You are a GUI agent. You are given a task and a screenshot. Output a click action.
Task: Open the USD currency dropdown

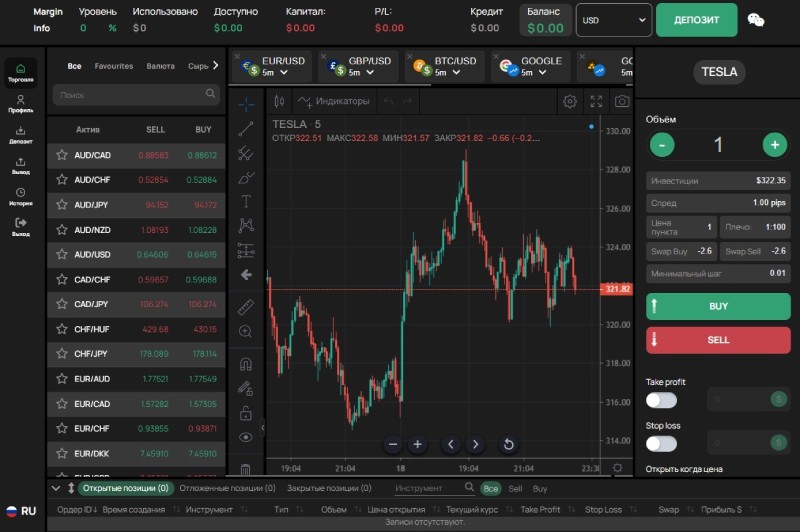click(x=614, y=20)
